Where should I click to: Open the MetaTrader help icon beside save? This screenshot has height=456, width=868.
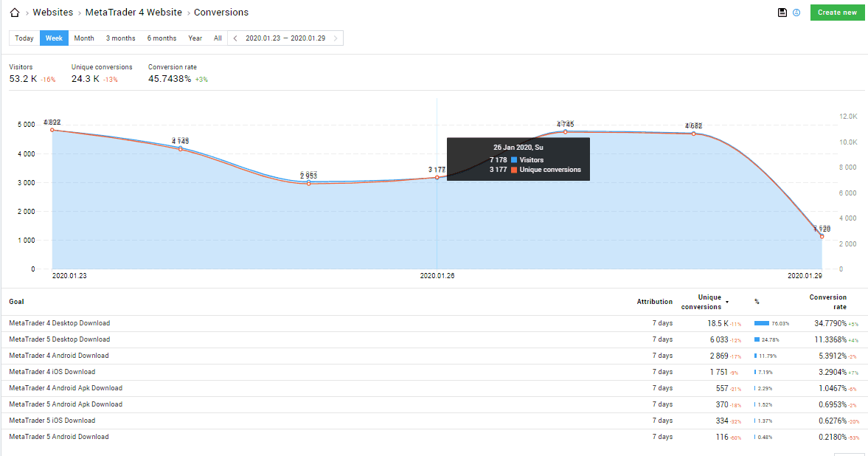tap(796, 13)
